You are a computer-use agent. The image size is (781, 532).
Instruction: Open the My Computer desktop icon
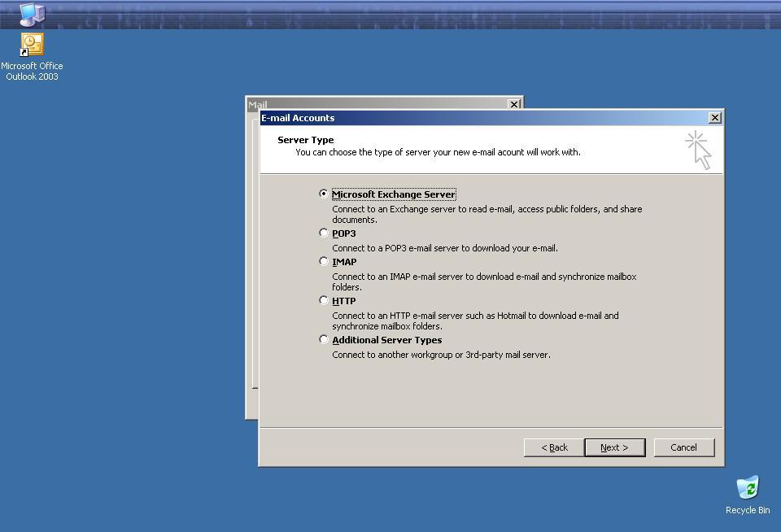tap(33, 14)
